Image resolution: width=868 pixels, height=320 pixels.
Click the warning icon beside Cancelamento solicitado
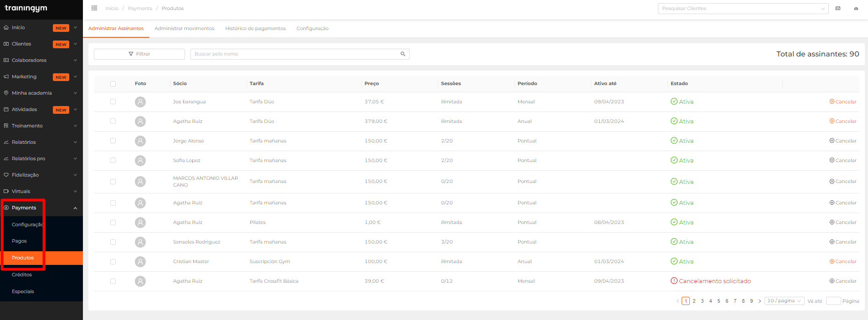coord(674,281)
